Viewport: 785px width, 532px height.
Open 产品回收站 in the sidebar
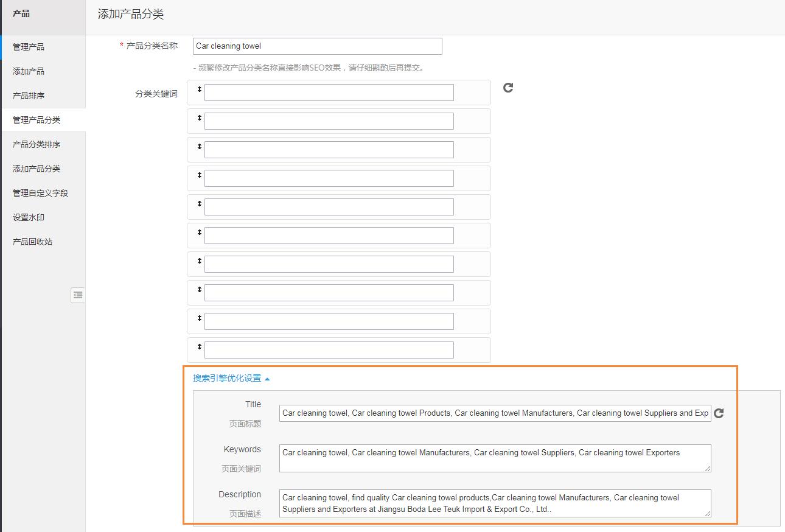tap(32, 242)
